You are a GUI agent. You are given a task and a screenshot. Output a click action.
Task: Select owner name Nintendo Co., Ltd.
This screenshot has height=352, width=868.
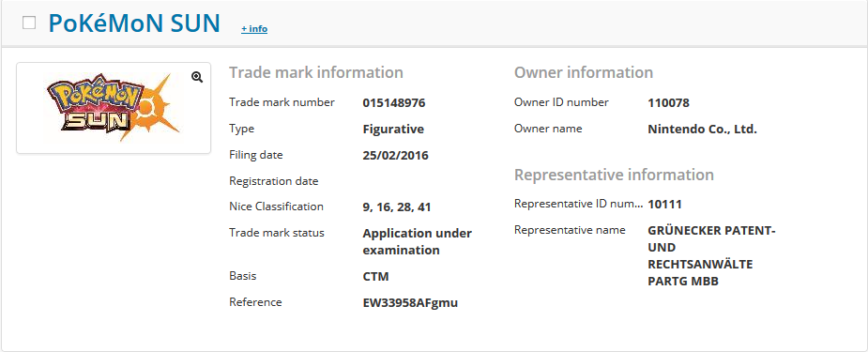coord(702,130)
